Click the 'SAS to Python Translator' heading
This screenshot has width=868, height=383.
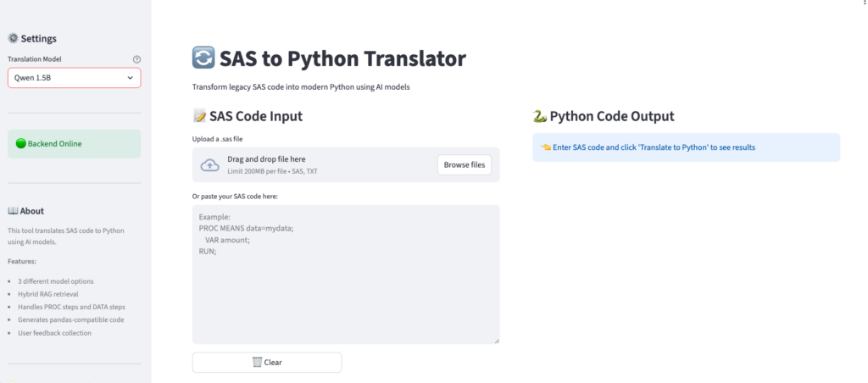342,58
